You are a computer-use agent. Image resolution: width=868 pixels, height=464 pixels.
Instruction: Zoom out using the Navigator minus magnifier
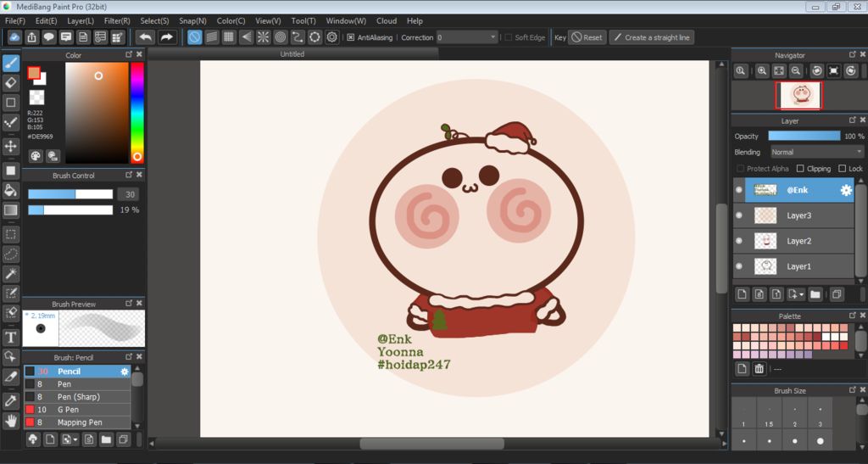click(795, 71)
